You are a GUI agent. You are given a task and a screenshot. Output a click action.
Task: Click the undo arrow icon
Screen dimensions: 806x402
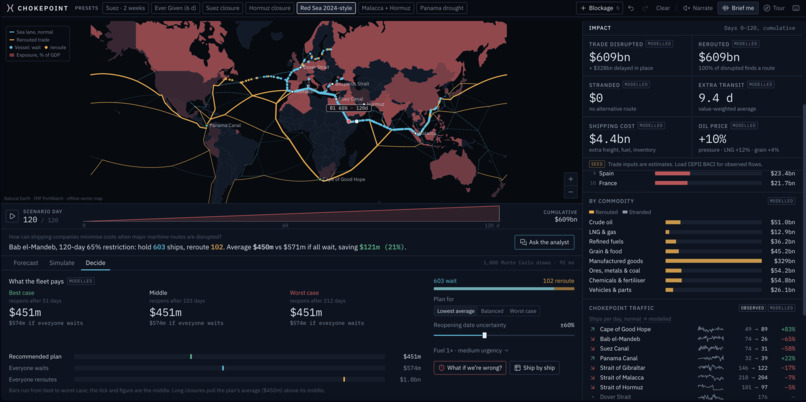point(631,8)
